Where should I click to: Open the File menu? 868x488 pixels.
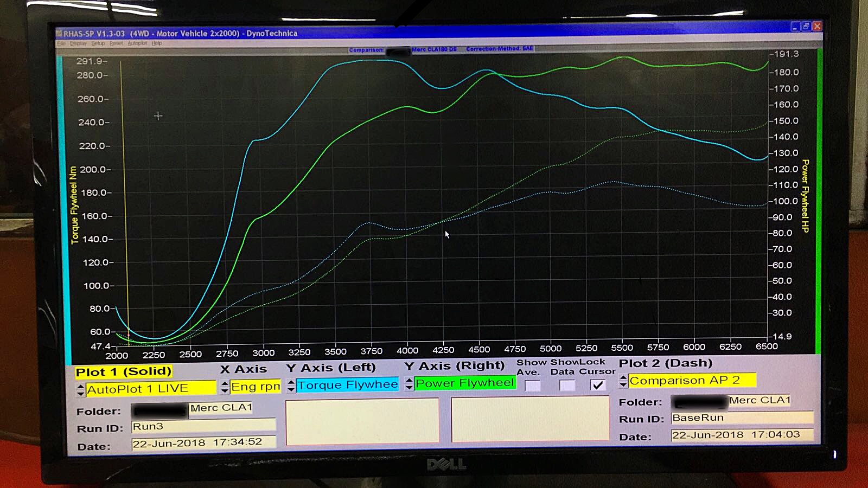tap(61, 43)
